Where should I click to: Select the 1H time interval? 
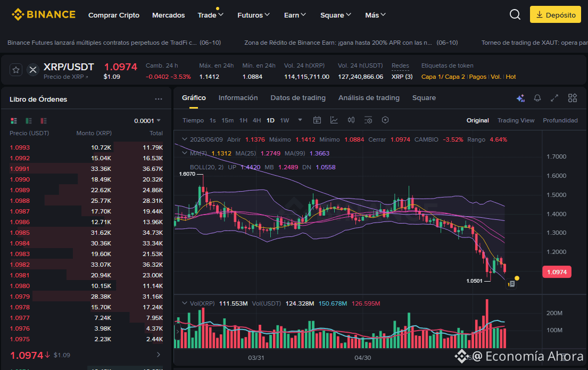point(243,120)
